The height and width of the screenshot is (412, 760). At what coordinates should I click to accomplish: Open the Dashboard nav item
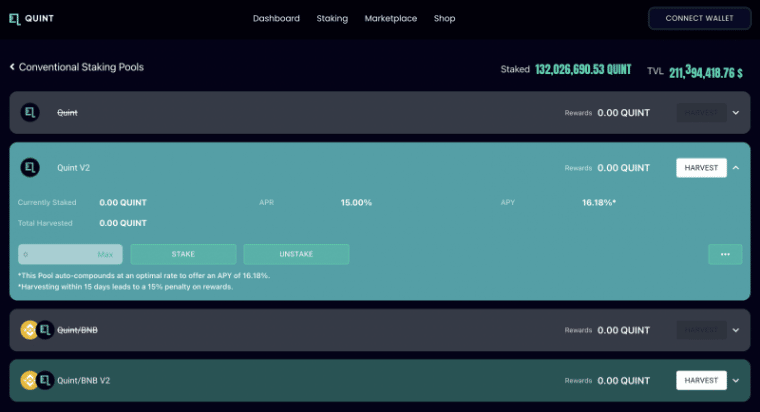[x=276, y=18]
